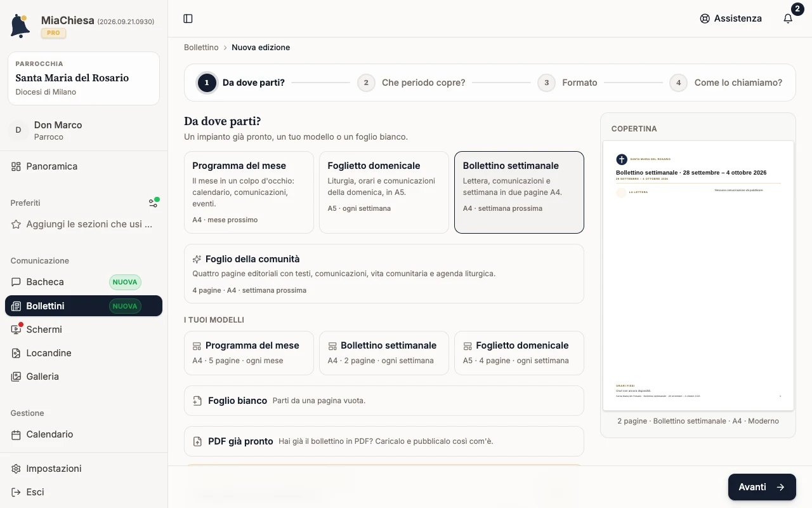Screen dimensions: 812x508
Task: Click the star icon next to Aggiungi le sezioni
Action: pos(16,224)
